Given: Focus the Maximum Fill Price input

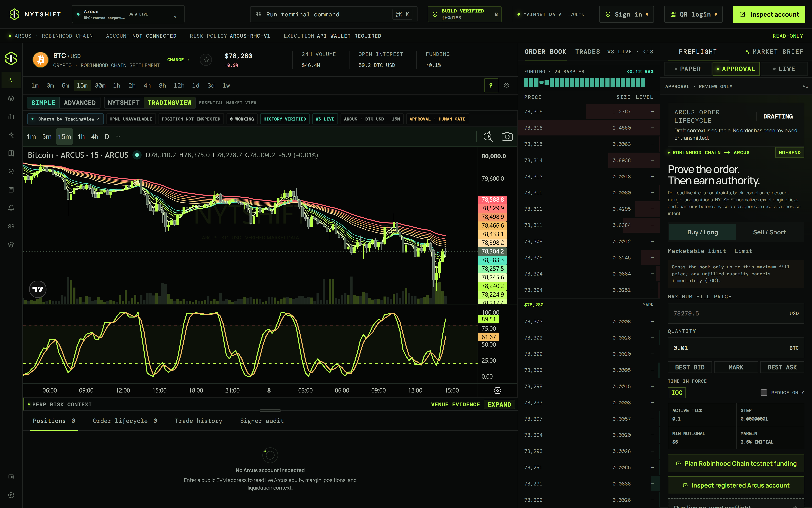Looking at the screenshot, I should click(x=736, y=313).
